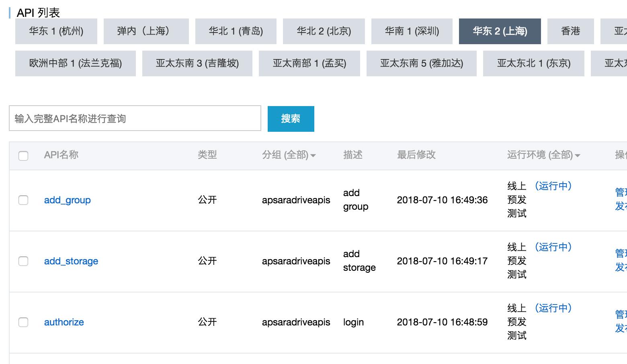Switch to 欧洲中部 1 (法兰克福) region
The height and width of the screenshot is (364, 627).
76,63
